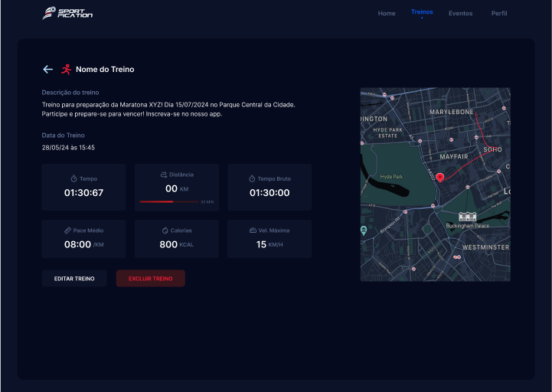The height and width of the screenshot is (392, 552).
Task: Click the stopwatch icon beside Tempo Bruto
Action: pyautogui.click(x=252, y=178)
